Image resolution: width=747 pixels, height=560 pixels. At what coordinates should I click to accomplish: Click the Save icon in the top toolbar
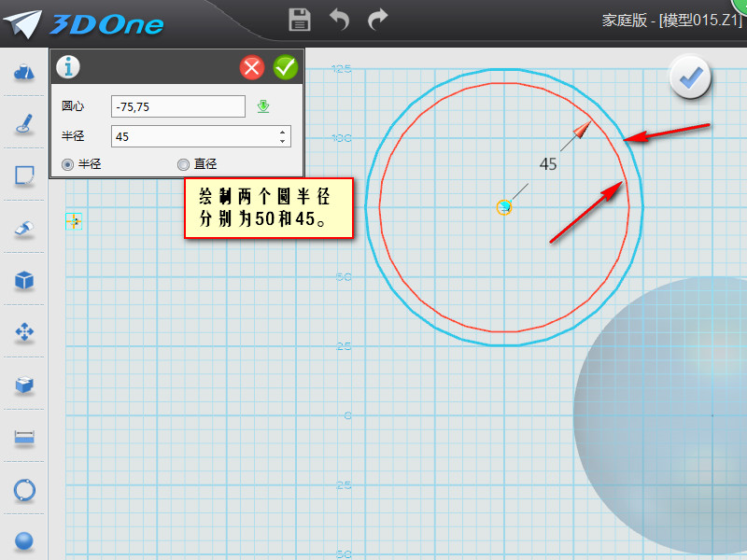coord(299,20)
